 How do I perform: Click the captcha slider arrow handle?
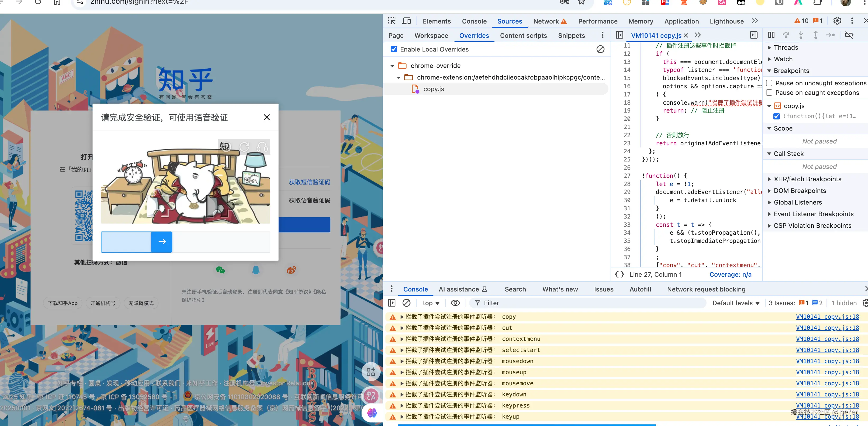pos(162,242)
